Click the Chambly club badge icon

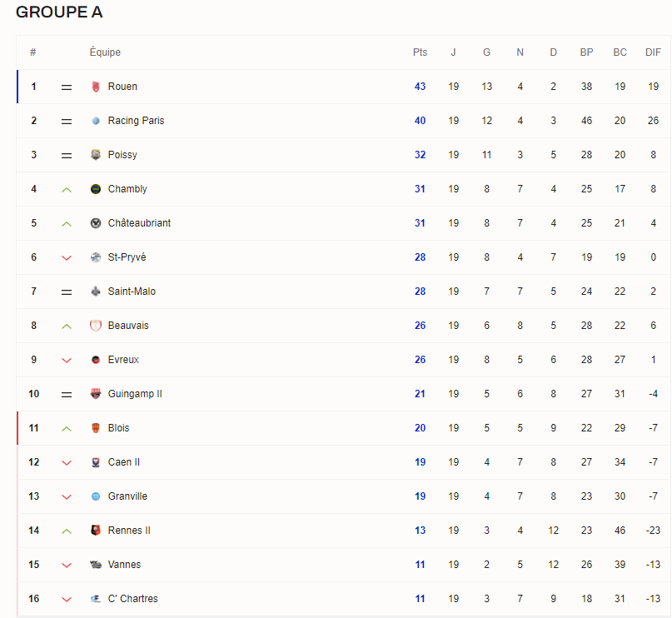point(96,189)
